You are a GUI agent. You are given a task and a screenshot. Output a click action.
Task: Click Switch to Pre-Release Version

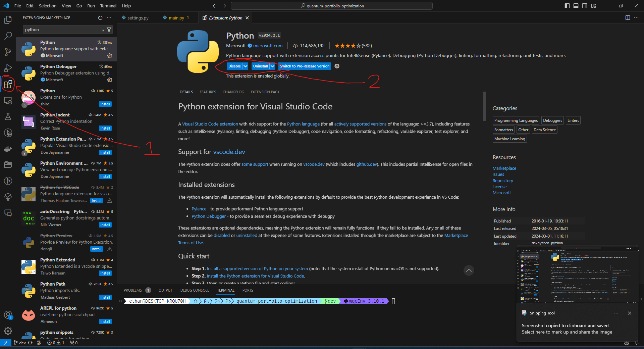click(x=304, y=66)
